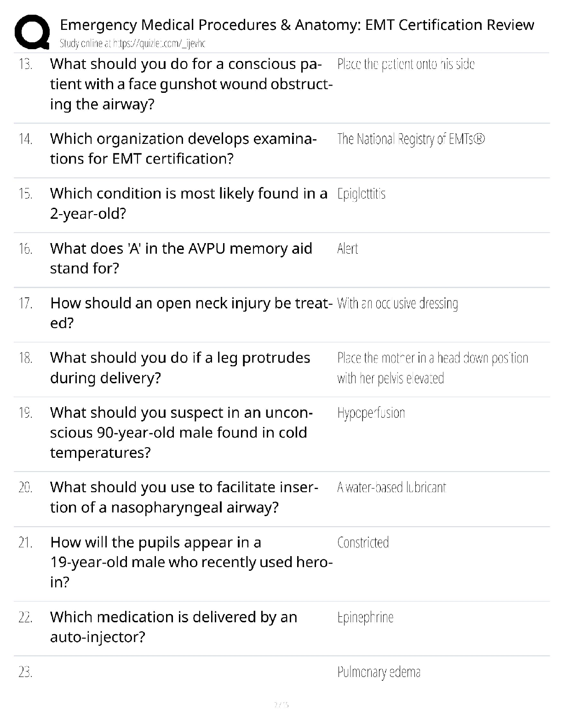Click the 'Constricted' answer
The width and height of the screenshot is (563, 728).
coord(363,543)
